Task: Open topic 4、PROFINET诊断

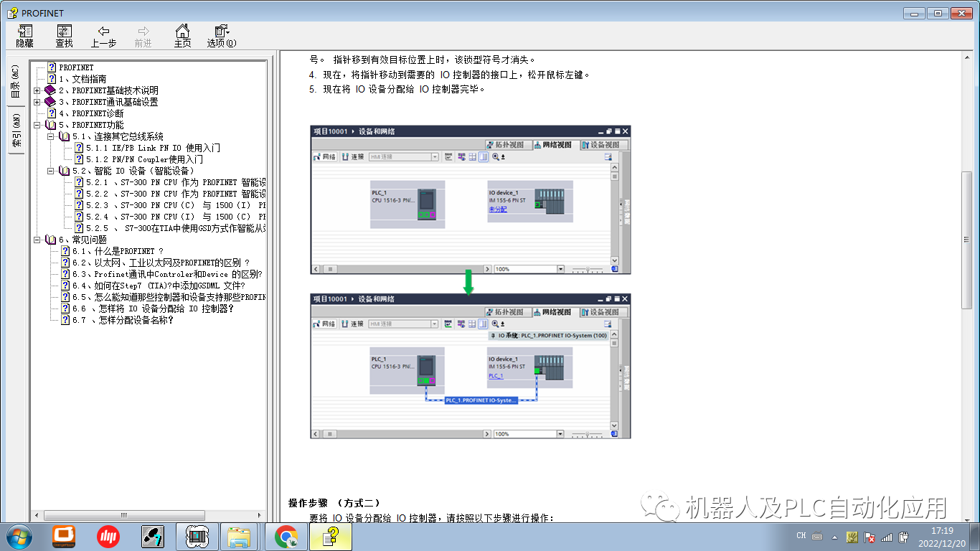Action: click(91, 113)
